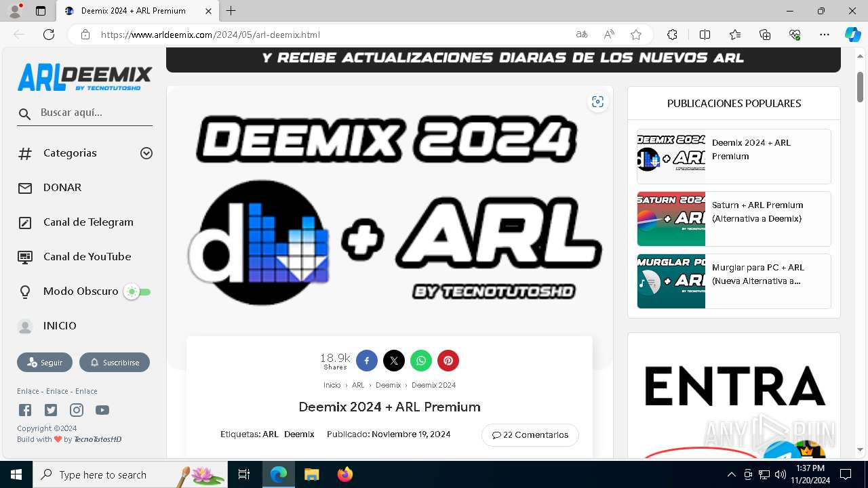
Task: Click the TecnoTutosHD footer link
Action: click(98, 439)
